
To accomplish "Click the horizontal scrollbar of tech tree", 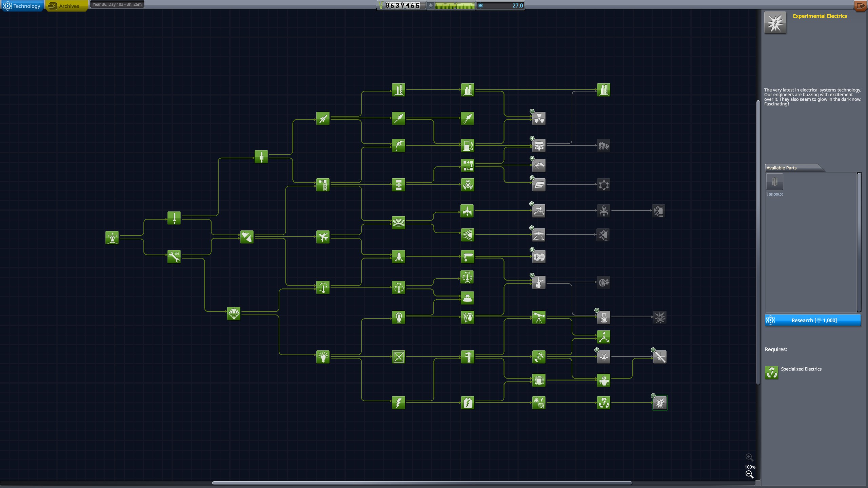I will 422,483.
